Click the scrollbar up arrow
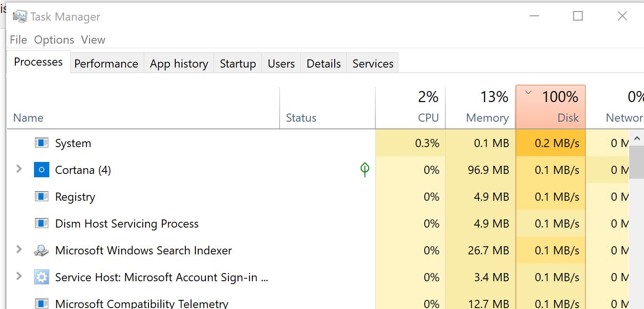Viewport: 644px width, 309px height. pyautogui.click(x=636, y=138)
